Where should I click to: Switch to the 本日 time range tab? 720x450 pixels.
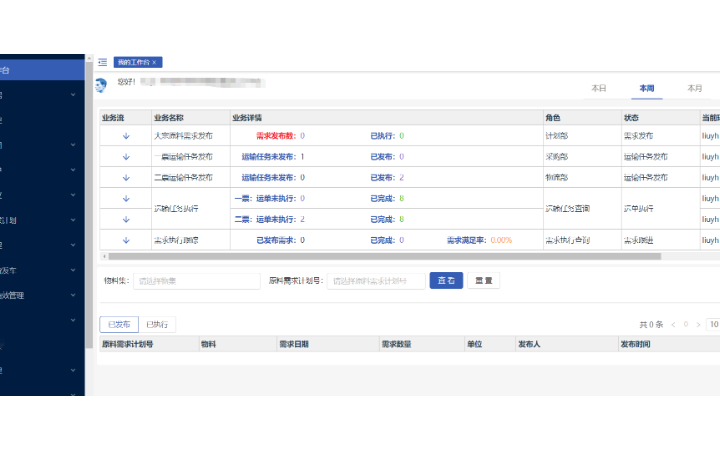[599, 88]
